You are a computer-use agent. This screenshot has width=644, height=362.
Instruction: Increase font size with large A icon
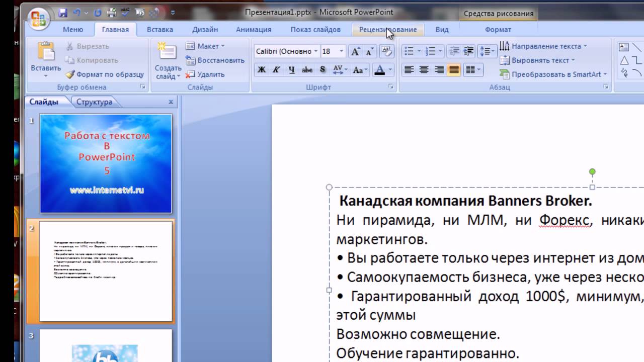coord(355,51)
